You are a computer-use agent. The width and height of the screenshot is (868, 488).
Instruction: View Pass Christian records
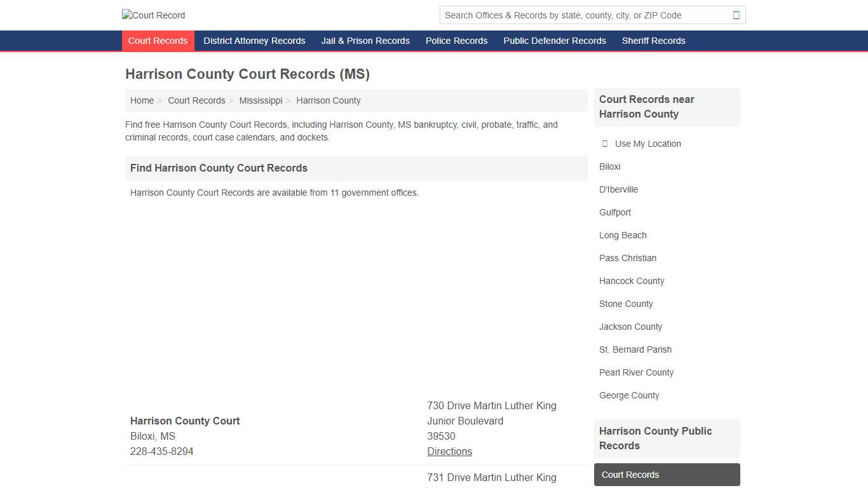(628, 258)
